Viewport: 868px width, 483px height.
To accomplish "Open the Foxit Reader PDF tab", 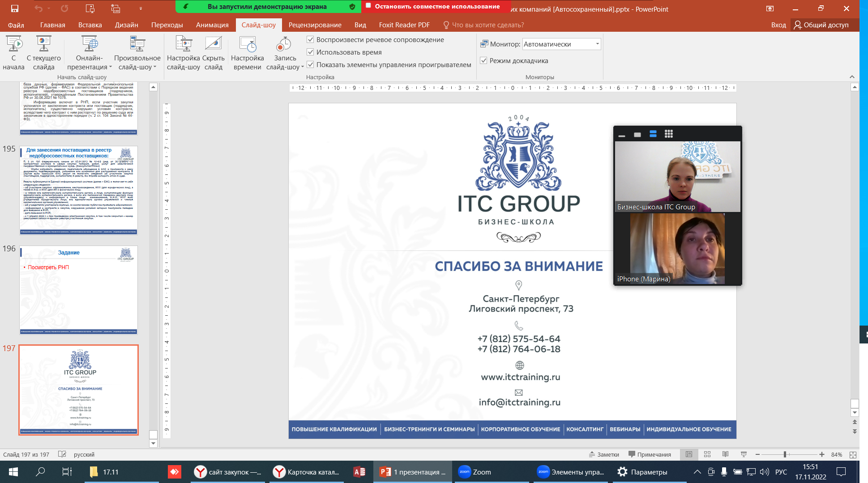I will pyautogui.click(x=404, y=25).
